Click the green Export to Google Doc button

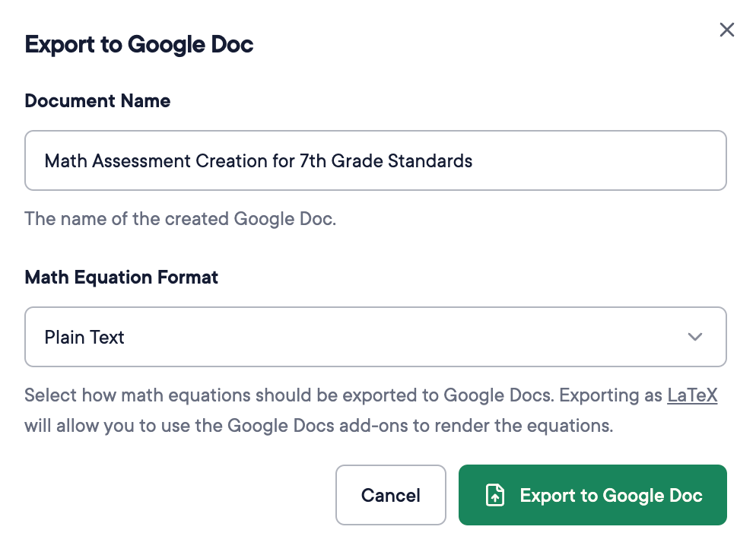[592, 495]
